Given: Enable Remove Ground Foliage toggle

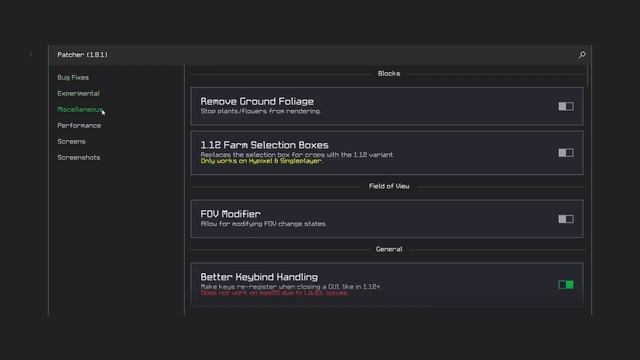Looking at the screenshot, I should point(566,106).
